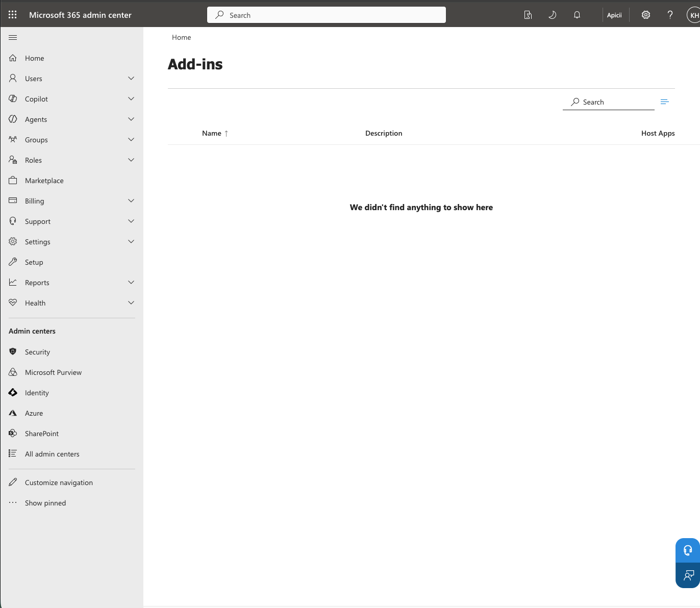Click the Description column header

coord(384,133)
